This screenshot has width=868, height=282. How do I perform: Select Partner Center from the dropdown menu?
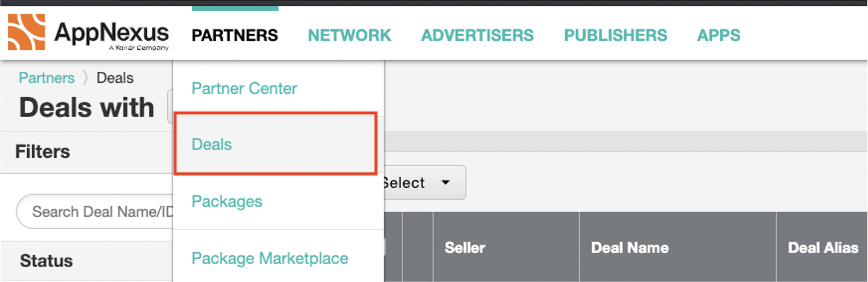(244, 88)
